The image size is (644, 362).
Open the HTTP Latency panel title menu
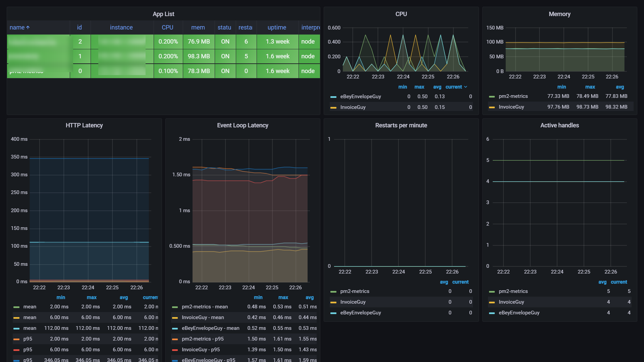pyautogui.click(x=84, y=125)
